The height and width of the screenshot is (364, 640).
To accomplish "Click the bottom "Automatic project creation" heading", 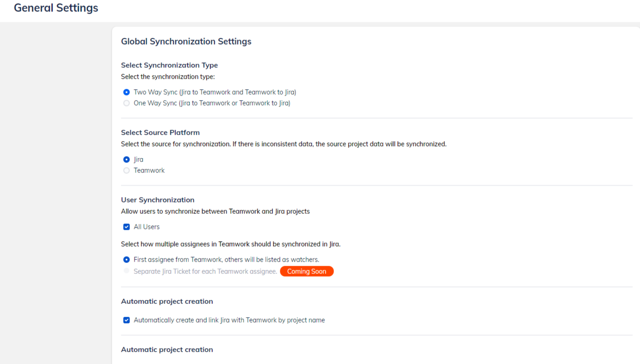I will [x=167, y=349].
